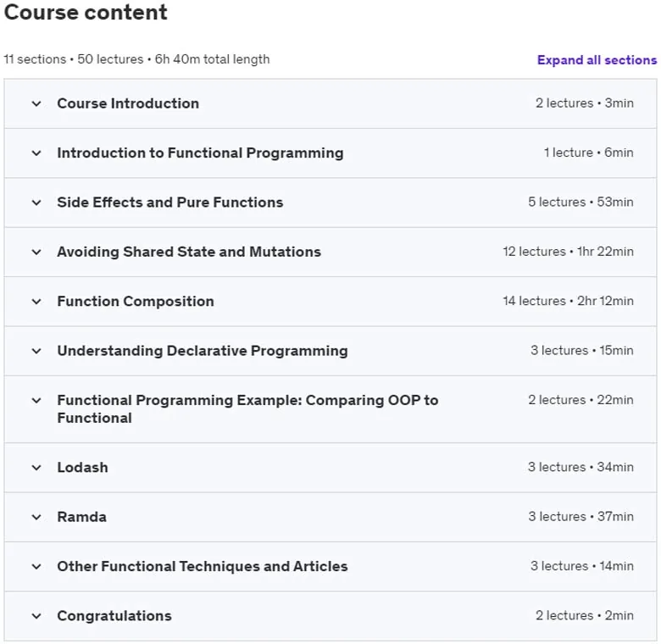Click the Course Introduction title
This screenshot has width=661, height=644.
[x=128, y=103]
